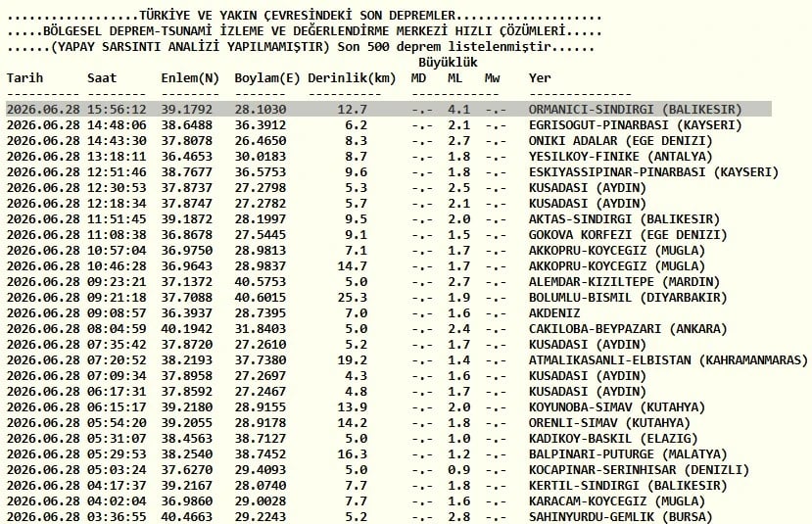
Task: Click the 0.9 ML magnitude value
Action: click(x=458, y=469)
